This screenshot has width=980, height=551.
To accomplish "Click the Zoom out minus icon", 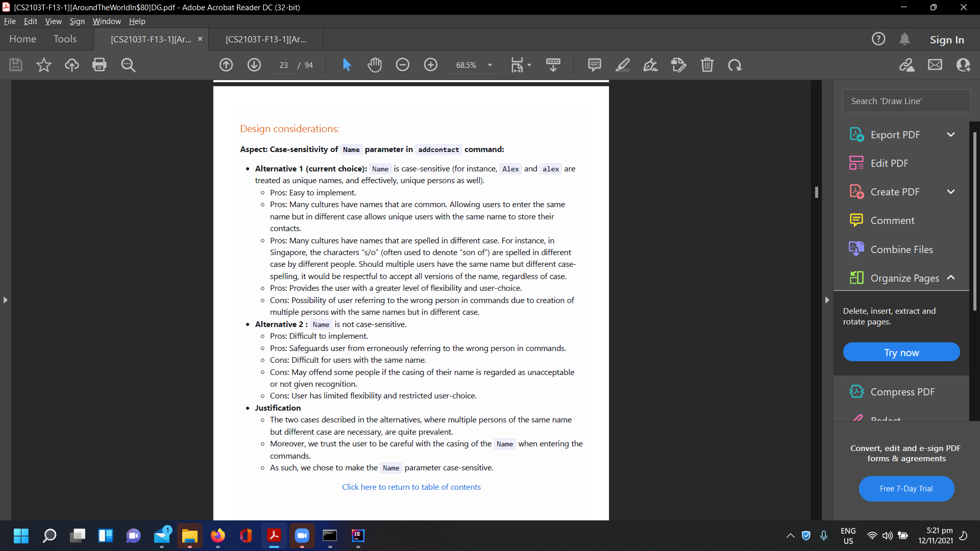I will coord(403,65).
